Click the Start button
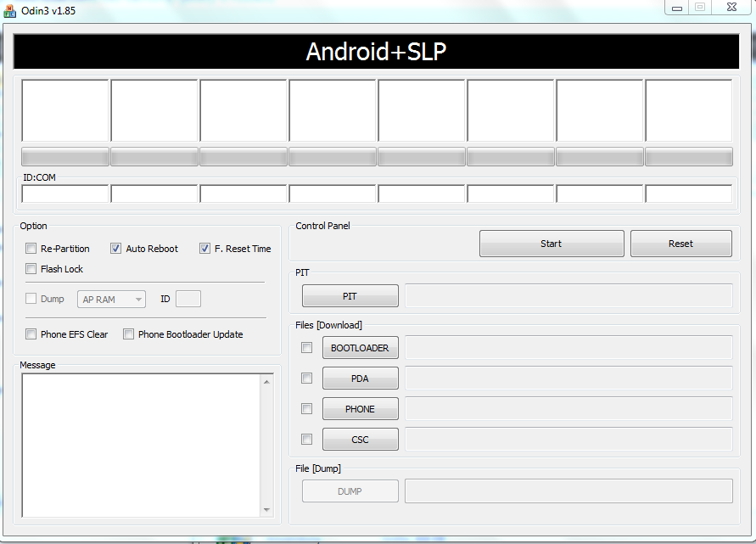 click(552, 244)
